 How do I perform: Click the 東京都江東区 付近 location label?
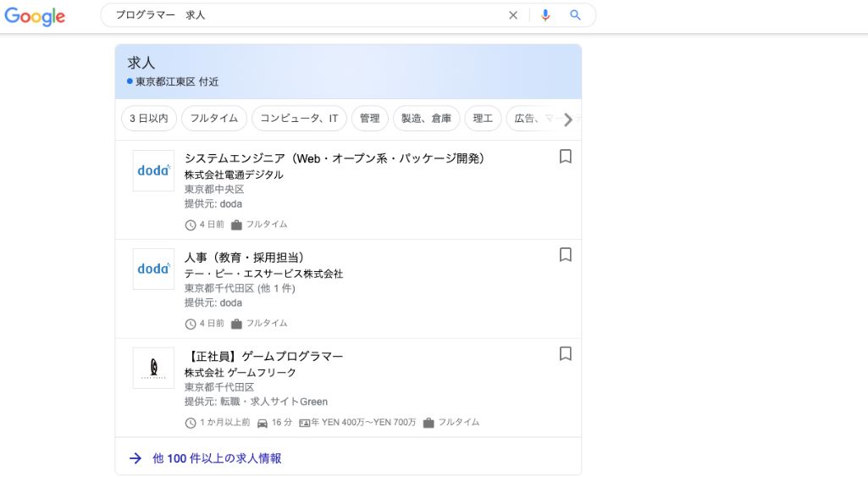(x=177, y=81)
